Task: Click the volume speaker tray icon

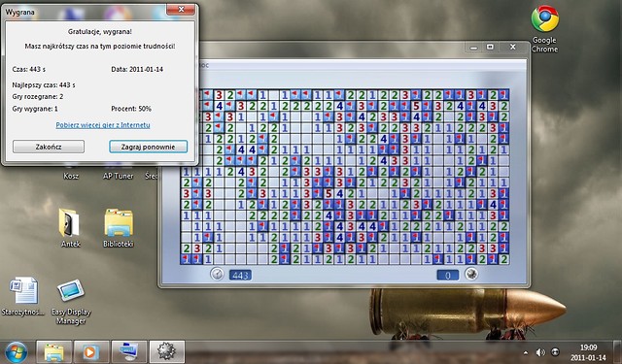Action: (x=540, y=352)
